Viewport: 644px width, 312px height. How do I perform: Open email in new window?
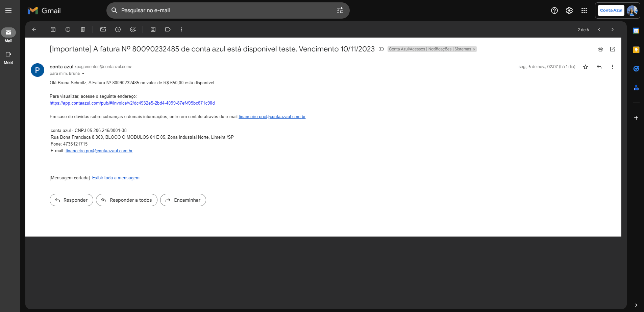click(613, 49)
